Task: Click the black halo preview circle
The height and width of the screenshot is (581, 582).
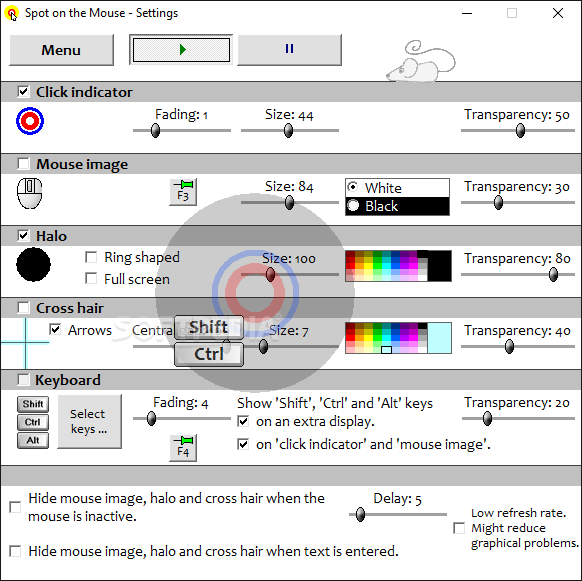Action: 33,264
